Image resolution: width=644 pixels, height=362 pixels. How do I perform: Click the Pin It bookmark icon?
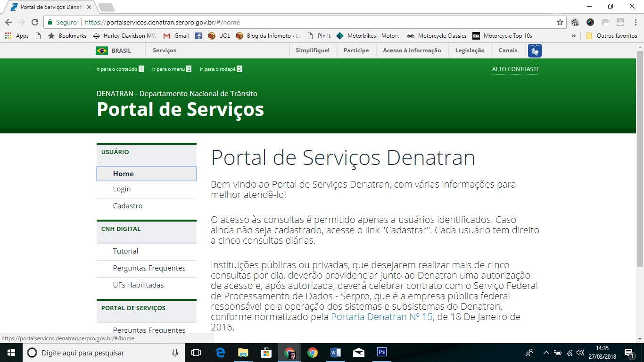coord(311,35)
